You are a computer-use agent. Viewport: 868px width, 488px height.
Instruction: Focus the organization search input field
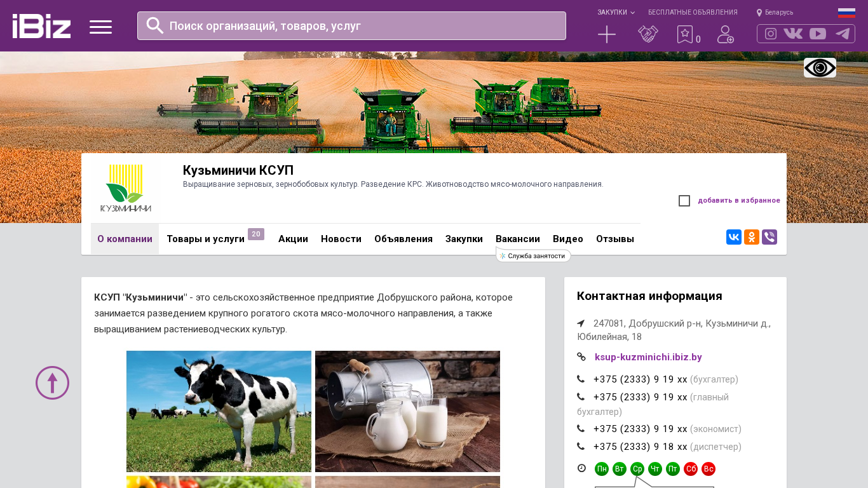click(351, 26)
